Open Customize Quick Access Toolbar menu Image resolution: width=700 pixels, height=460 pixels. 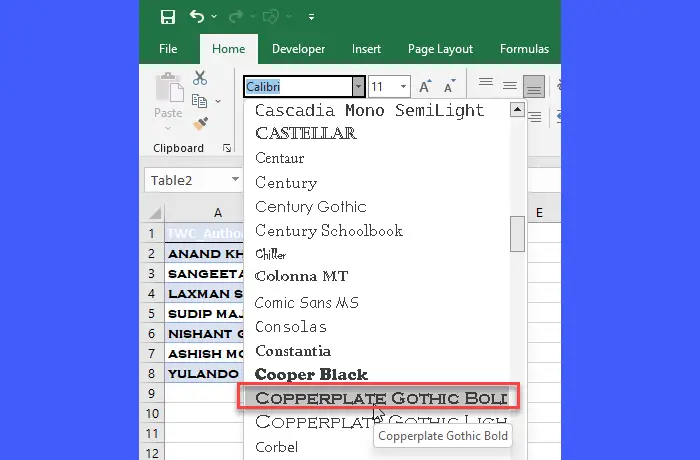pos(311,17)
